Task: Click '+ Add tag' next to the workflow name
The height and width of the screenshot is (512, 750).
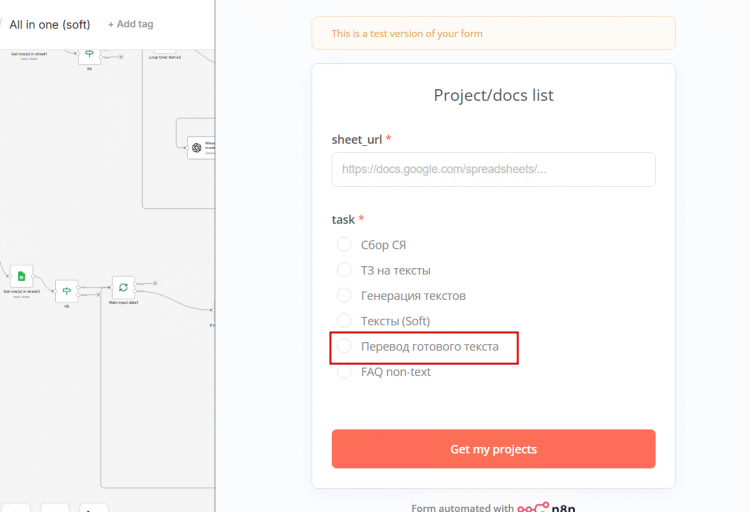Action: 131,24
